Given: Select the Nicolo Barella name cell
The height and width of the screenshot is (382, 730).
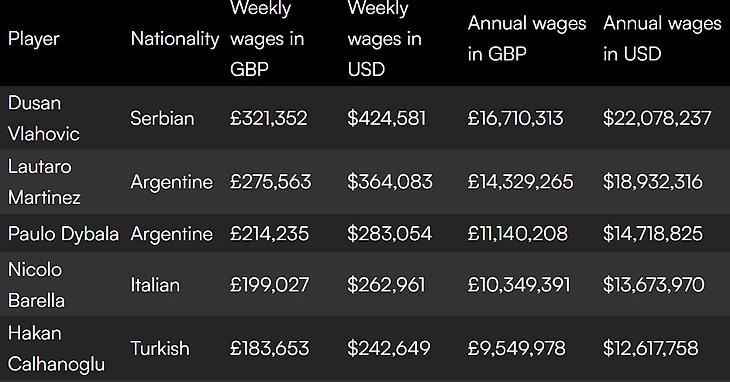Looking at the screenshot, I should pyautogui.click(x=36, y=285).
